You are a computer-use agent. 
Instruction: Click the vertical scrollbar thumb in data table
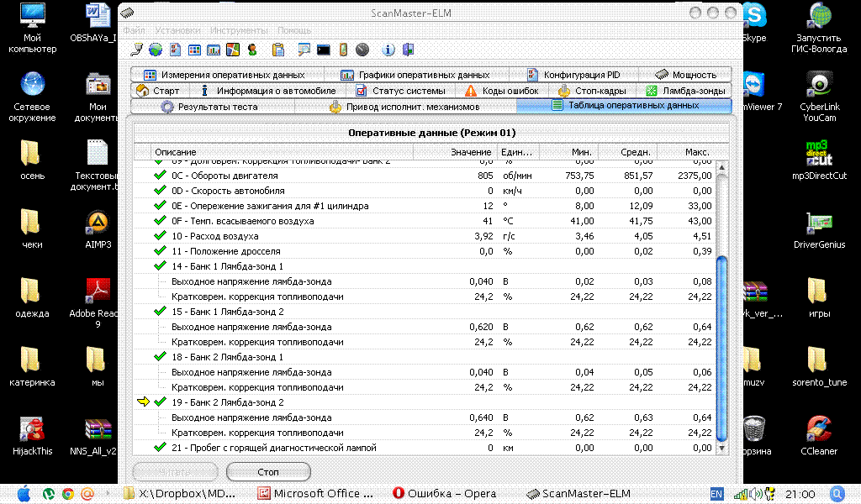point(721,344)
